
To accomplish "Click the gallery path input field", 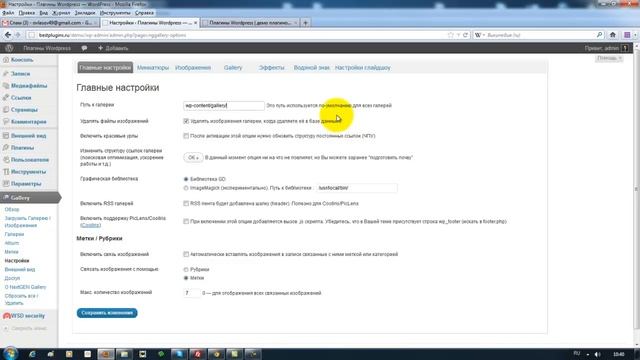I will 224,106.
